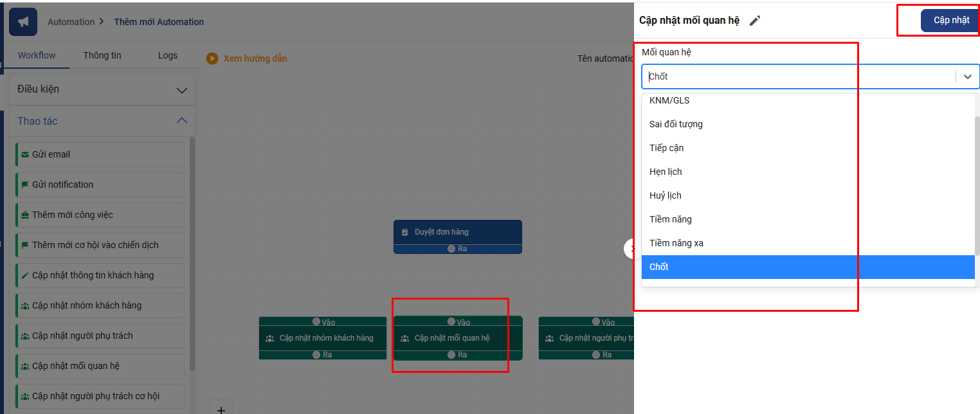The image size is (980, 414).
Task: Click the play icon next to Xem hướng dẫn
Action: tap(212, 59)
